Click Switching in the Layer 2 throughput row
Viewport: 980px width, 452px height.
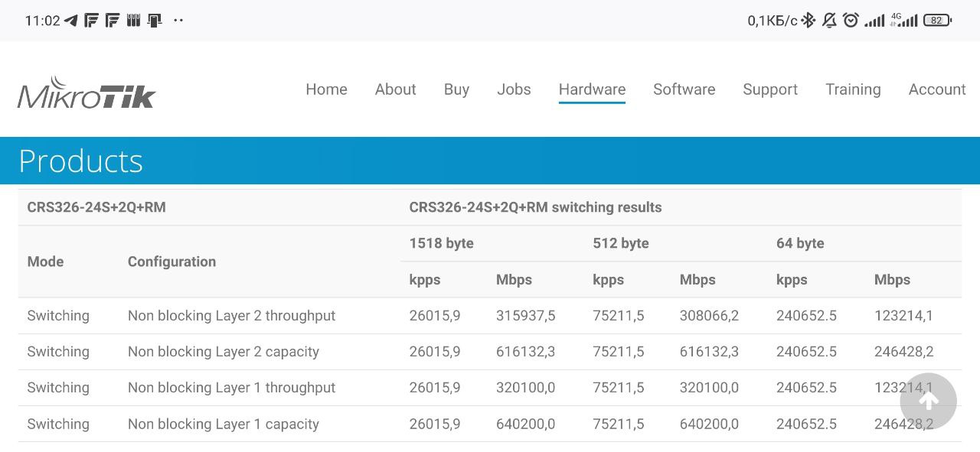tap(58, 316)
